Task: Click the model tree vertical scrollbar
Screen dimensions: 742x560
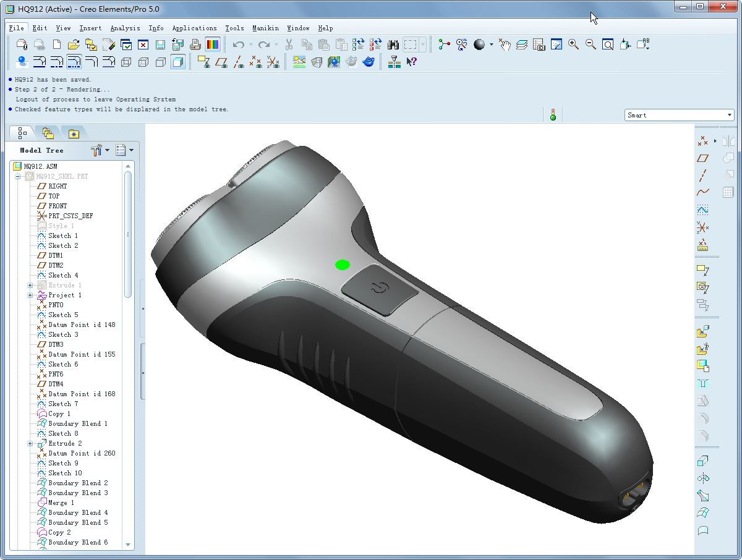Action: 128,235
